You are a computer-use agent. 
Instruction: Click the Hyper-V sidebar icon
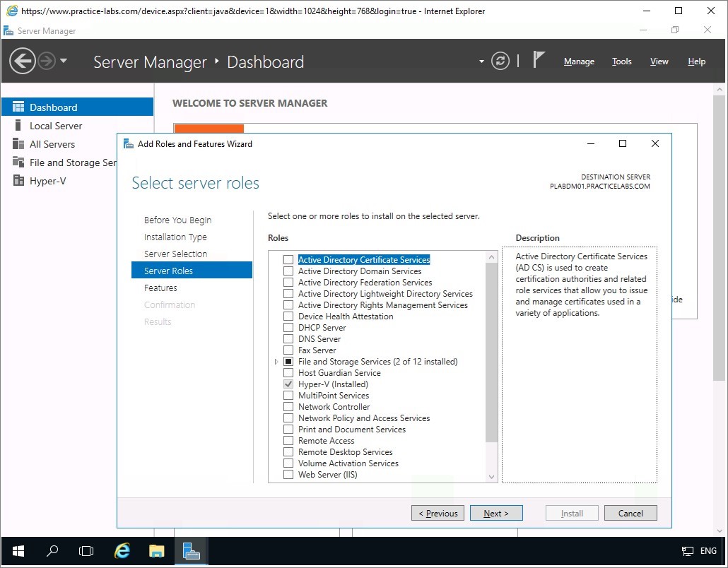tap(18, 181)
